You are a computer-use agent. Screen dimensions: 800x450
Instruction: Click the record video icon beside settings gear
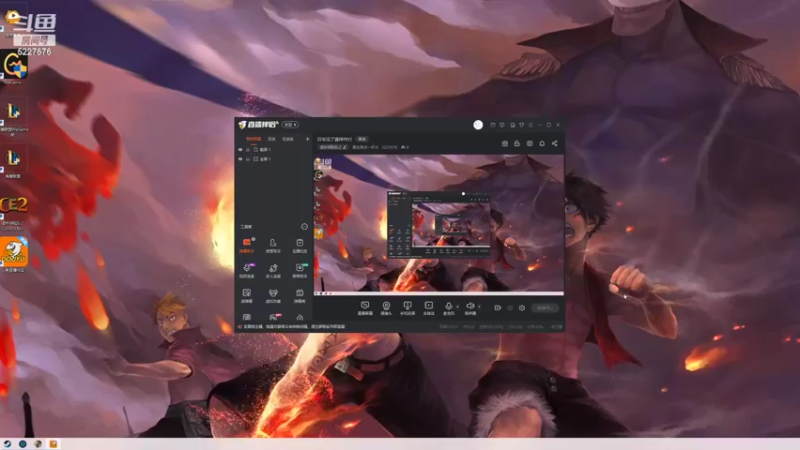pos(497,308)
